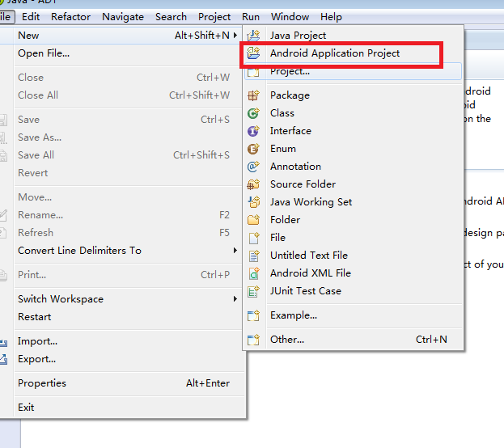Select JUnit Test Case entry
Image resolution: width=504 pixels, height=448 pixels.
(354, 291)
